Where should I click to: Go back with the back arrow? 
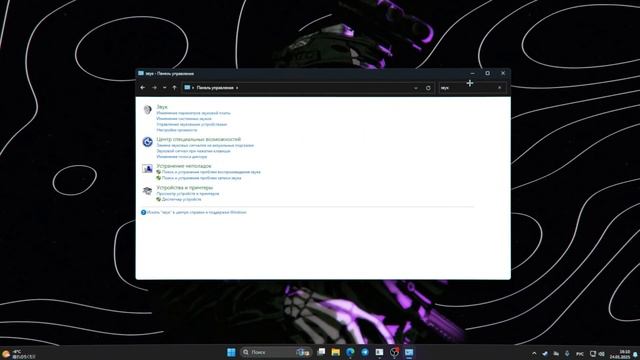142,88
